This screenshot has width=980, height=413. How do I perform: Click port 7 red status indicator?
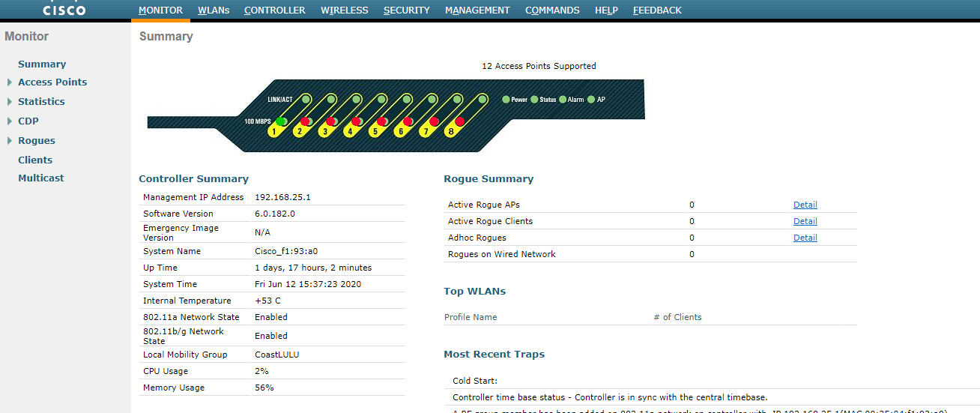click(434, 121)
